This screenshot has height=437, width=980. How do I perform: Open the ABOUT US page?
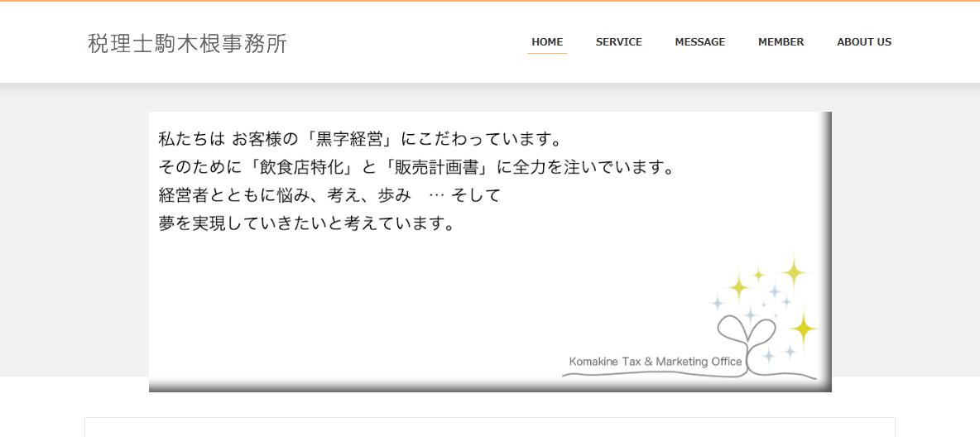coord(864,42)
